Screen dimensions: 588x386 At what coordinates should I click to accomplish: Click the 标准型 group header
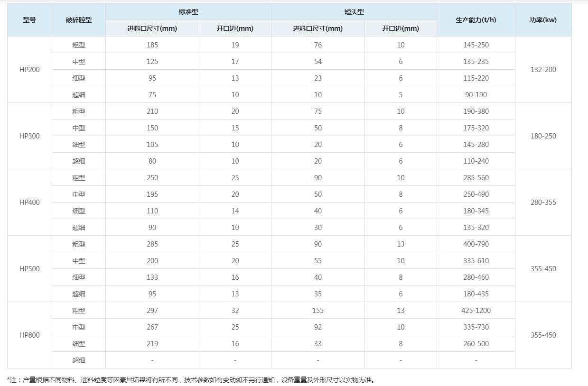[x=188, y=12]
